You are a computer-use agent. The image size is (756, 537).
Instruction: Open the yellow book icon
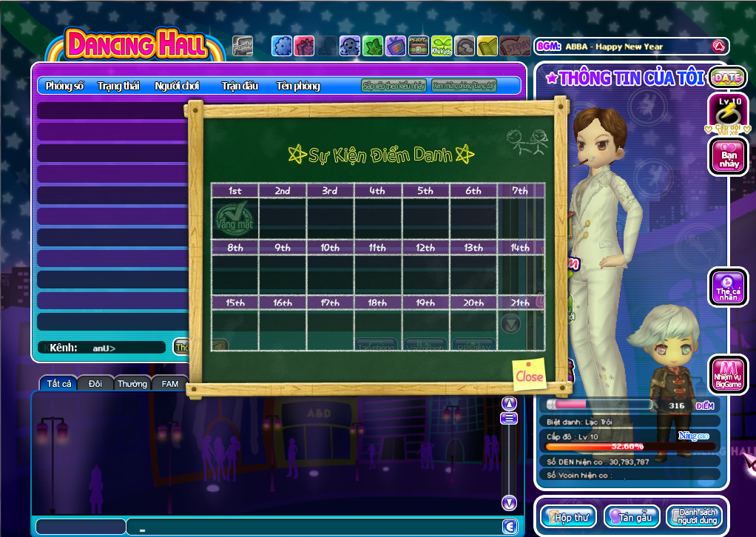487,47
